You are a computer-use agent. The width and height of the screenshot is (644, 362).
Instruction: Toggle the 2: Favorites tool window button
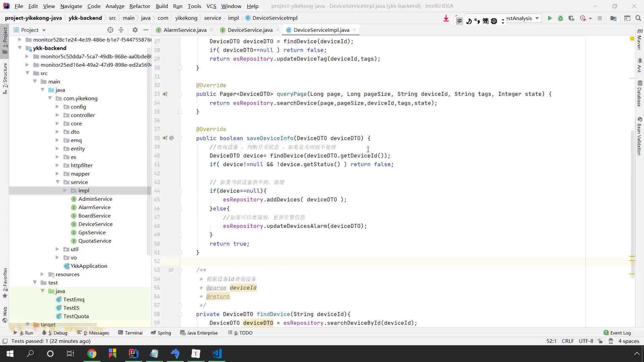[5, 283]
